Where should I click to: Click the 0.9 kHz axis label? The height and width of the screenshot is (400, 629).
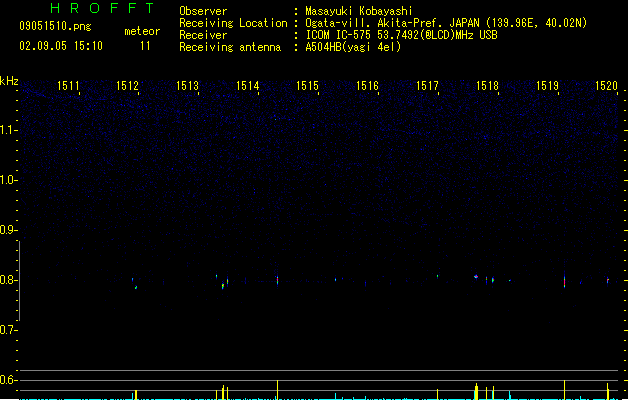point(8,230)
